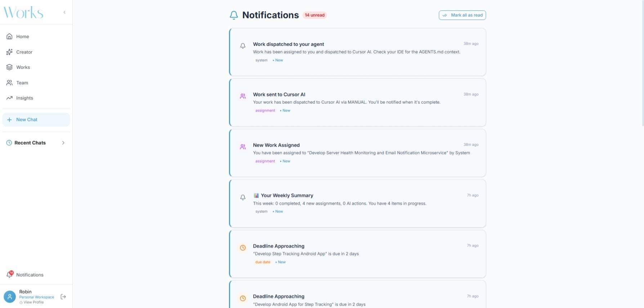Click the bell icon on Work dispatched notification
Image resolution: width=644 pixels, height=308 pixels.
tap(243, 46)
